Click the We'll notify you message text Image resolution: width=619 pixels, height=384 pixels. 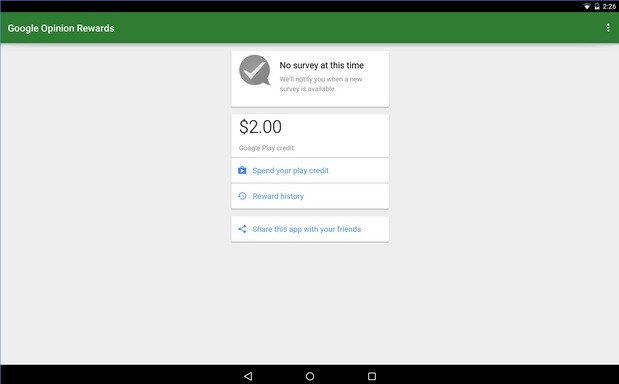tap(321, 84)
